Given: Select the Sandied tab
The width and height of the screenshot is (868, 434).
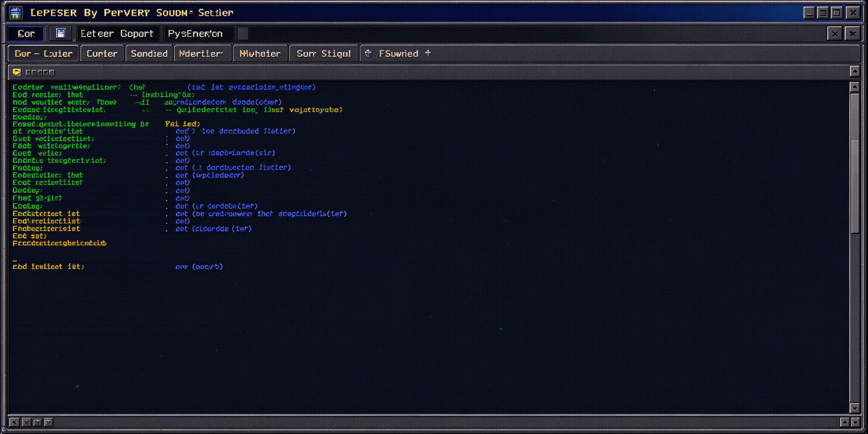Looking at the screenshot, I should tap(149, 54).
